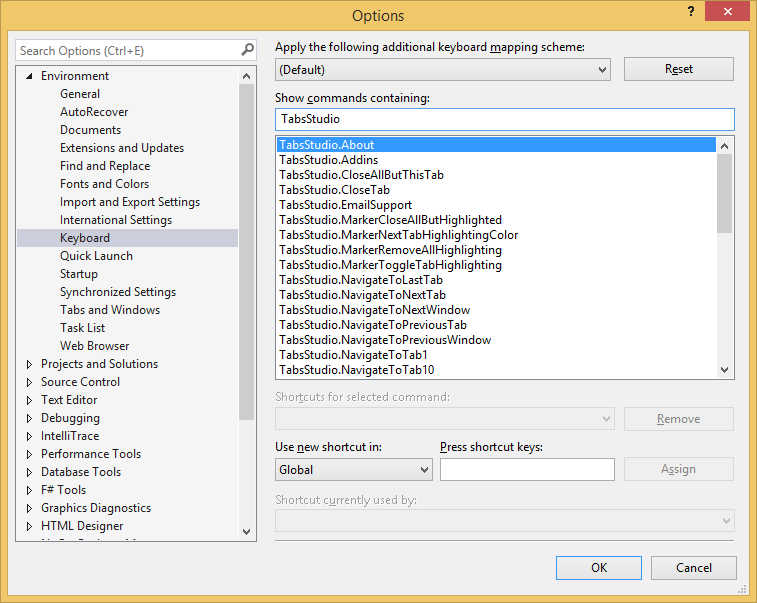
Task: Expand the Projects and Solutions node
Action: click(29, 364)
